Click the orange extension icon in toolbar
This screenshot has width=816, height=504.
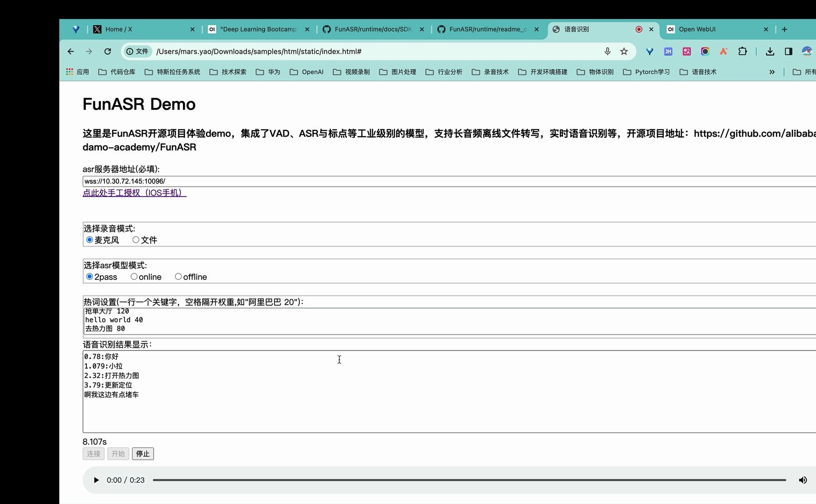pyautogui.click(x=724, y=51)
